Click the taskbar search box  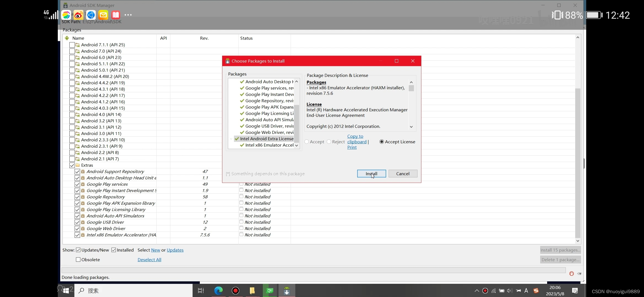[x=133, y=291]
